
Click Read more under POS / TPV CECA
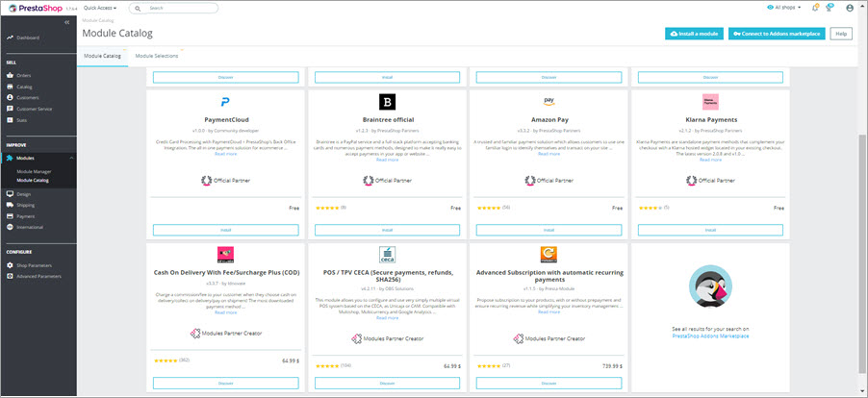pos(387,318)
